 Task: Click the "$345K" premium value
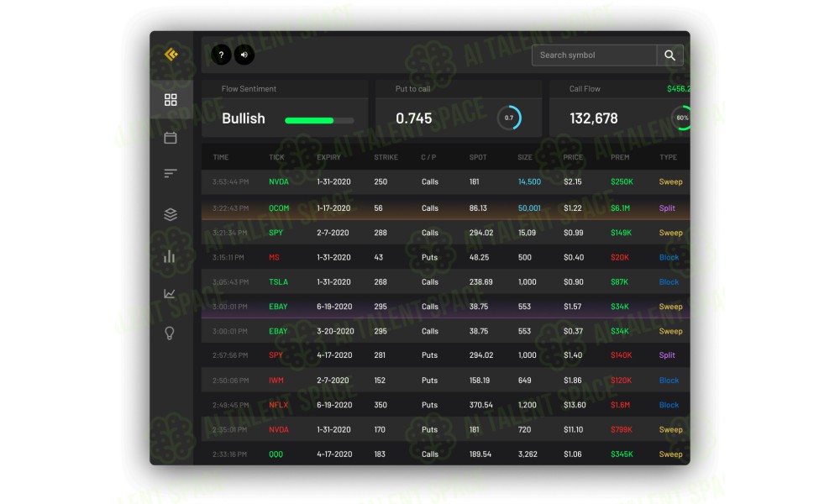[x=622, y=454]
